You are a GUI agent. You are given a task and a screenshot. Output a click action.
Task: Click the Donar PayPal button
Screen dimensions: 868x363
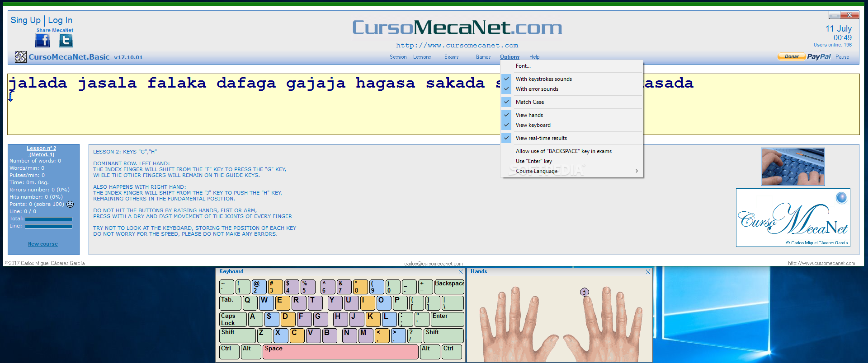coord(804,56)
